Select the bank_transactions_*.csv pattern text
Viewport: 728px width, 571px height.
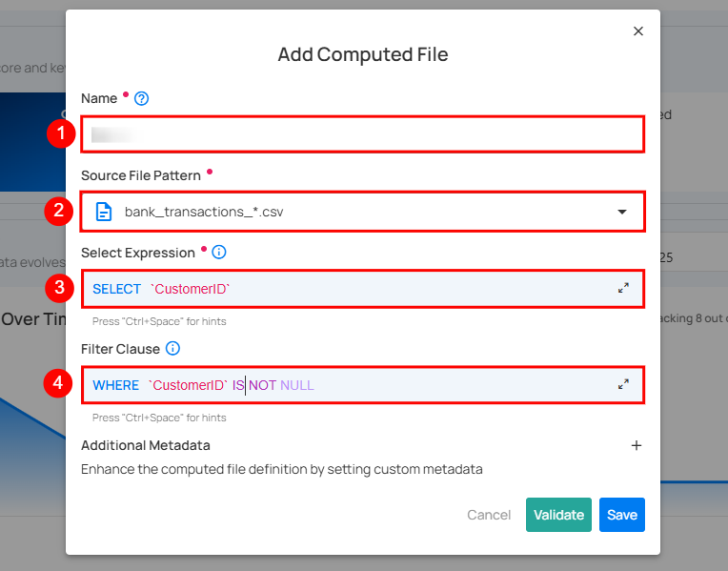pyautogui.click(x=204, y=212)
